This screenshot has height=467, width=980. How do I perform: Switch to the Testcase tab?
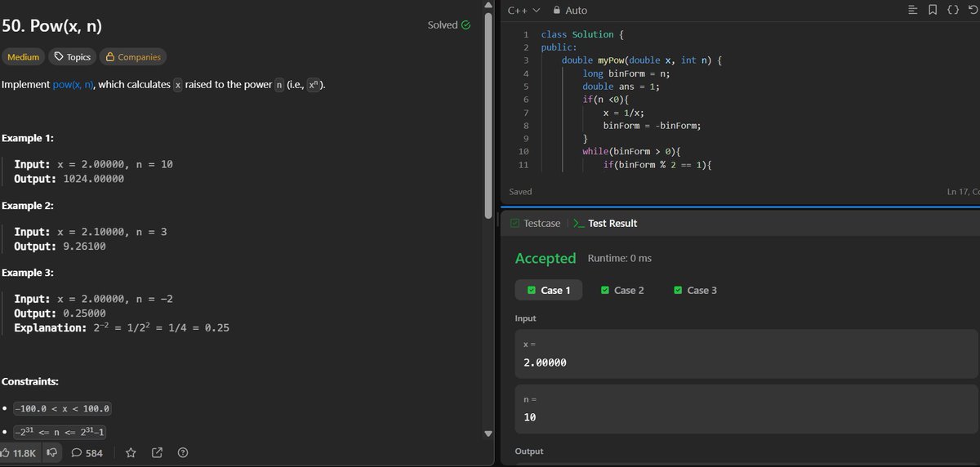(536, 223)
